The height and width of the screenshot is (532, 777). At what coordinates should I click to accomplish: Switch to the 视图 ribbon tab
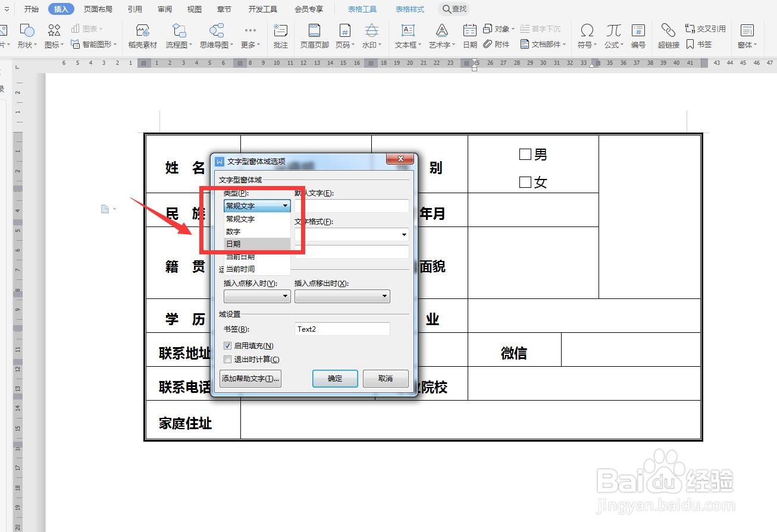click(195, 9)
